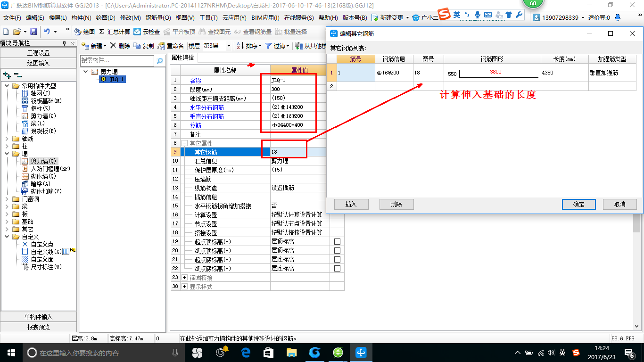Toggle the 终点顶标高 checkbox
Image resolution: width=644 pixels, height=362 pixels.
coord(337,250)
